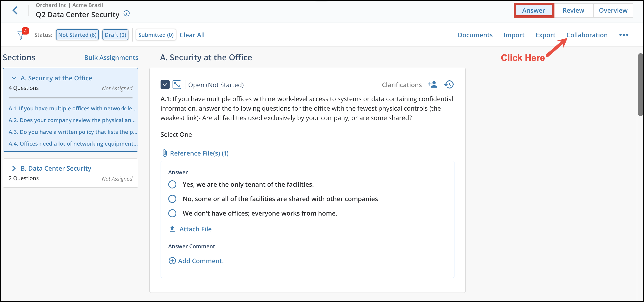
Task: View answer history using the clock icon
Action: (449, 84)
